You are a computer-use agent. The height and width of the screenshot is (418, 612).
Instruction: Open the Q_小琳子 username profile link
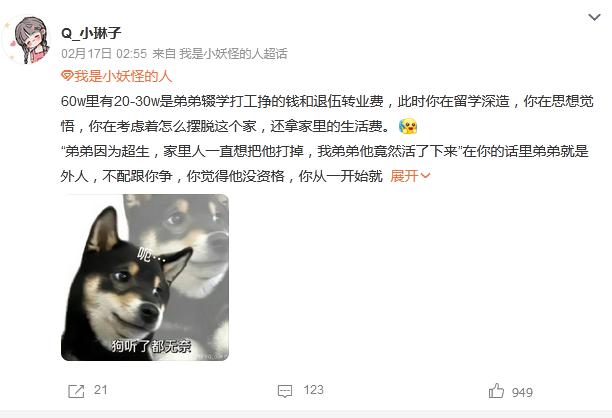(x=91, y=33)
